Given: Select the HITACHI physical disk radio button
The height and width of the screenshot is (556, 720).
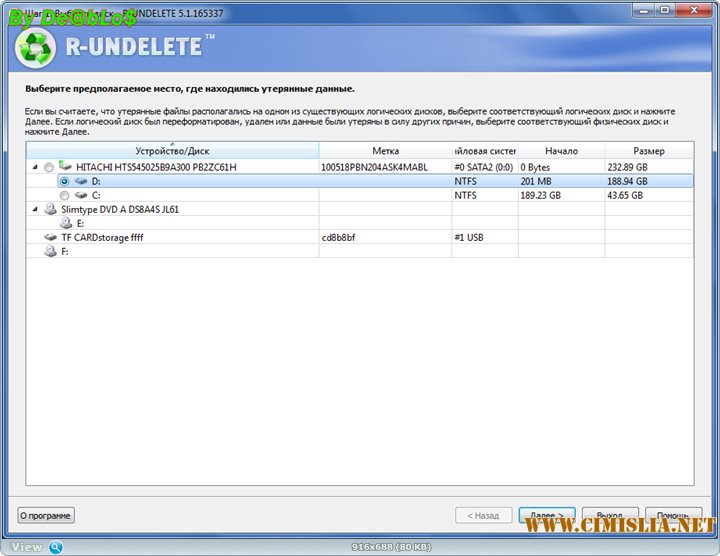Looking at the screenshot, I should click(x=49, y=167).
